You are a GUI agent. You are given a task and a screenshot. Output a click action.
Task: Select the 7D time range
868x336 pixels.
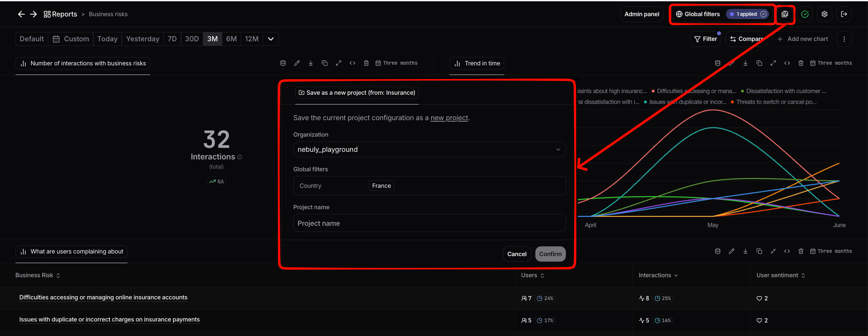pos(172,39)
